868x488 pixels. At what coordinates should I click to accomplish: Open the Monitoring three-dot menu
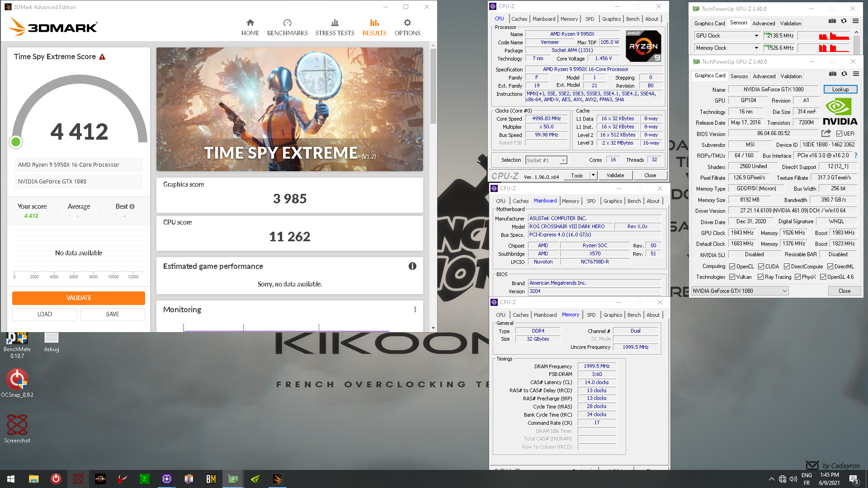tap(415, 310)
